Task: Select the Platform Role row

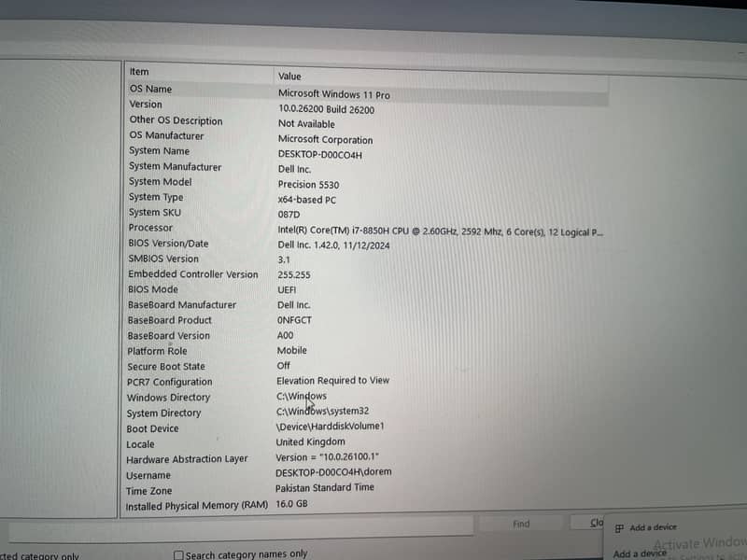Action: click(x=157, y=351)
